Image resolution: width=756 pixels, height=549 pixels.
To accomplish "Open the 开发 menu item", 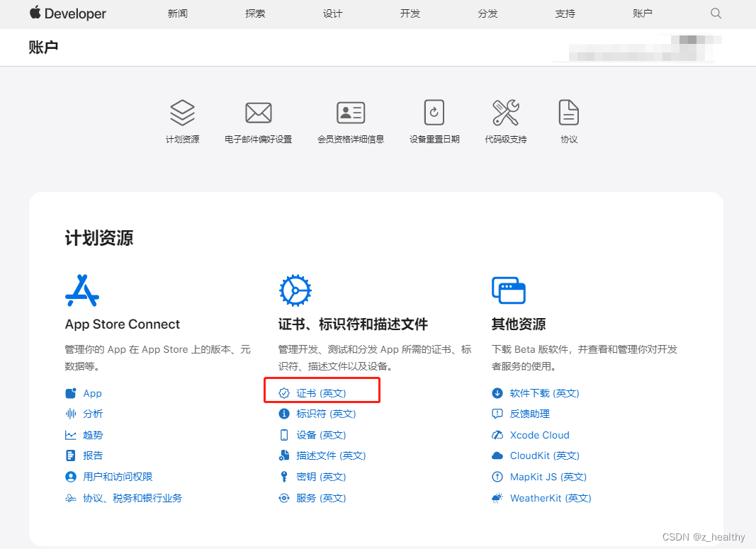I will pyautogui.click(x=410, y=13).
